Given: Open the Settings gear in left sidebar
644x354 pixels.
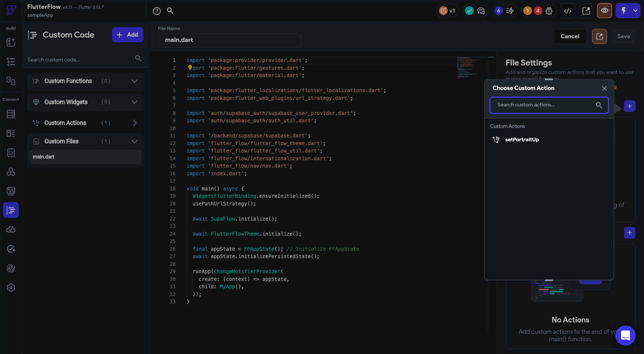Looking at the screenshot, I should point(11,288).
